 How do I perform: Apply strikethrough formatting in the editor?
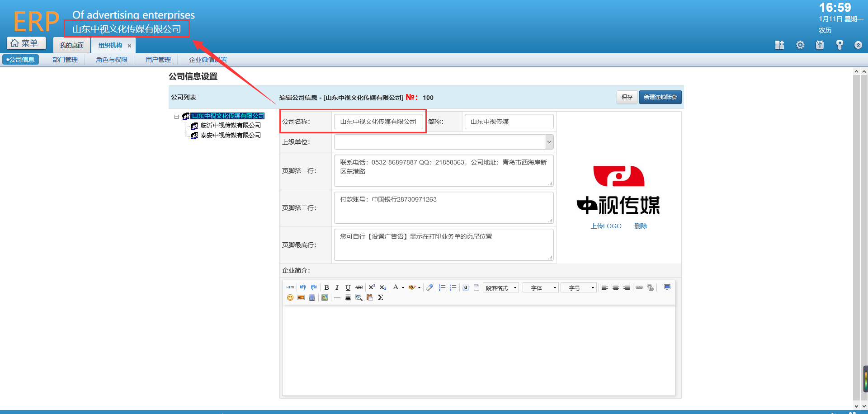point(359,287)
